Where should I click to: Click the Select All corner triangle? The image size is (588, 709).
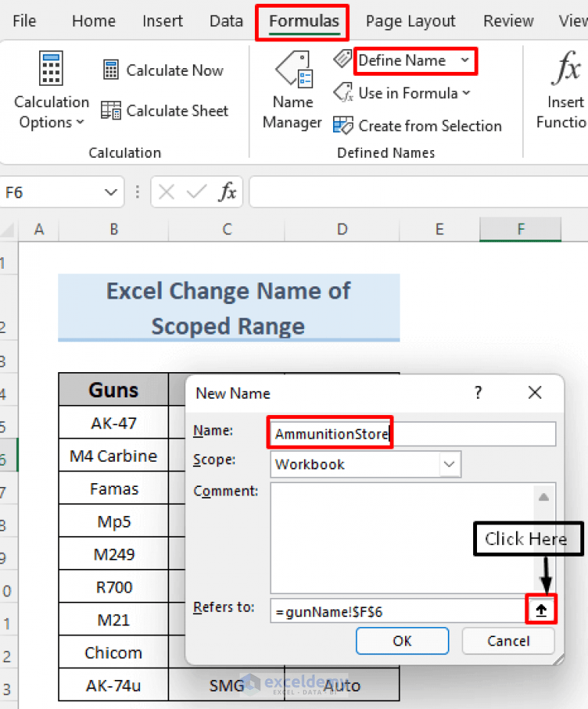8,230
